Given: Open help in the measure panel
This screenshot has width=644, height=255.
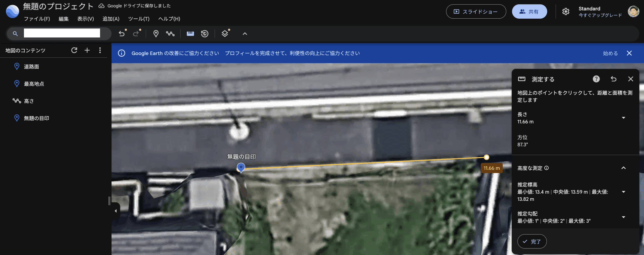Looking at the screenshot, I should coord(596,79).
